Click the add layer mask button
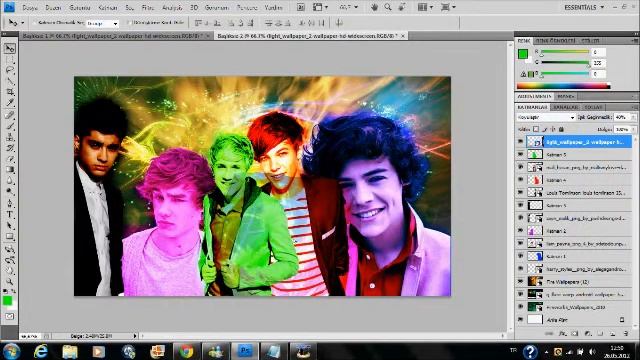640x360 pixels. pyautogui.click(x=575, y=333)
